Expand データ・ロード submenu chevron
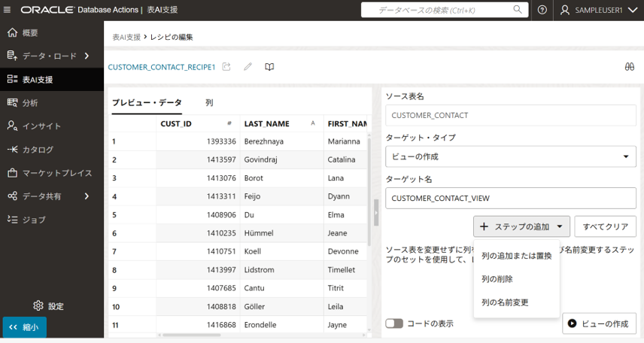The width and height of the screenshot is (644, 343). pyautogui.click(x=87, y=56)
